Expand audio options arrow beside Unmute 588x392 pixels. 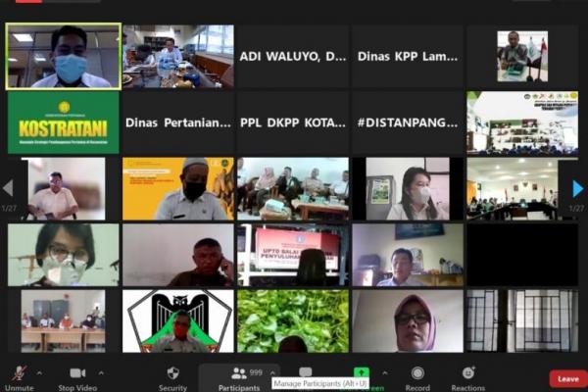pyautogui.click(x=39, y=373)
